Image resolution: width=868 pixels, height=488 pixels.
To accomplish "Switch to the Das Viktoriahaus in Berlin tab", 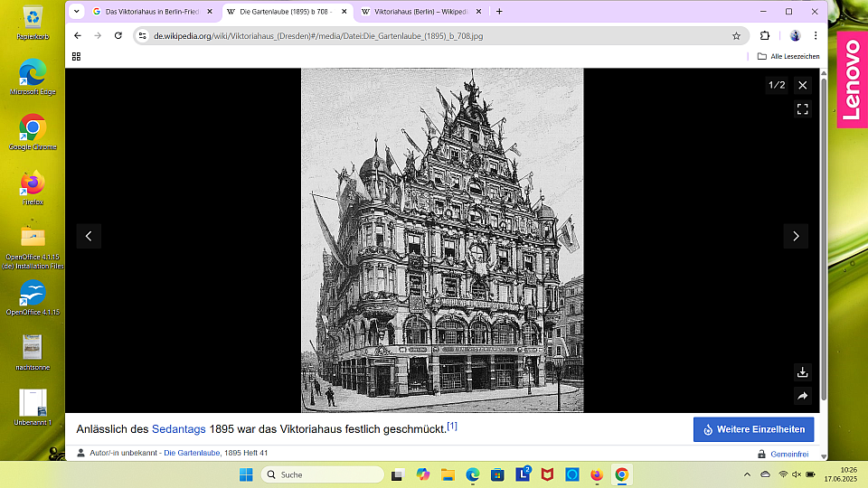I will (146, 11).
